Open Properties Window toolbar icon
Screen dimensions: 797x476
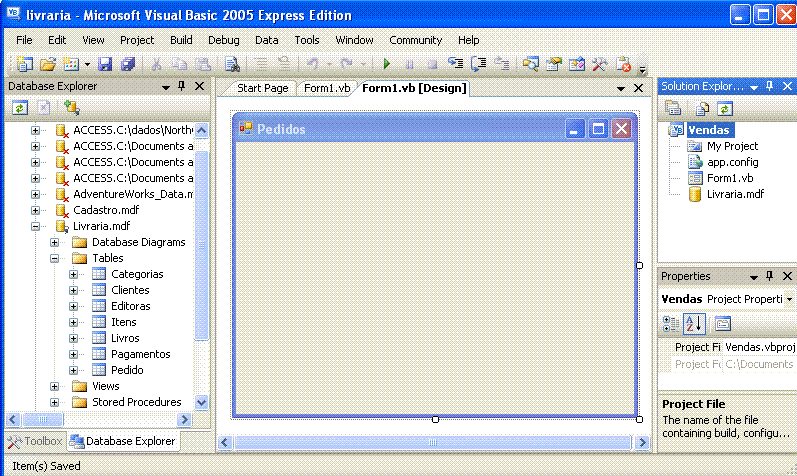(554, 64)
